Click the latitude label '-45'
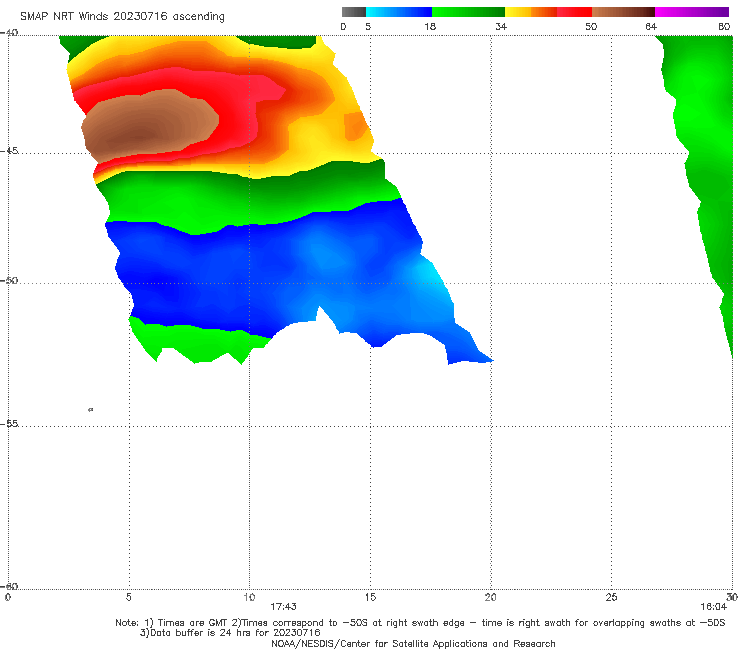The width and height of the screenshot is (740, 650). (9, 151)
